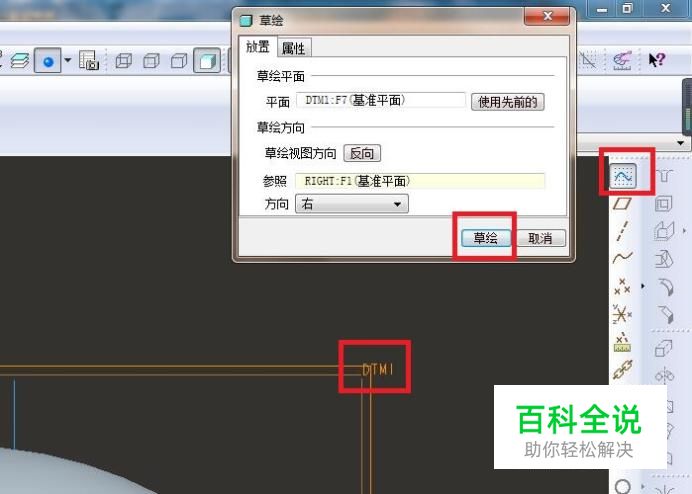Select the Datum Curve tool
692x494 pixels.
(622, 258)
